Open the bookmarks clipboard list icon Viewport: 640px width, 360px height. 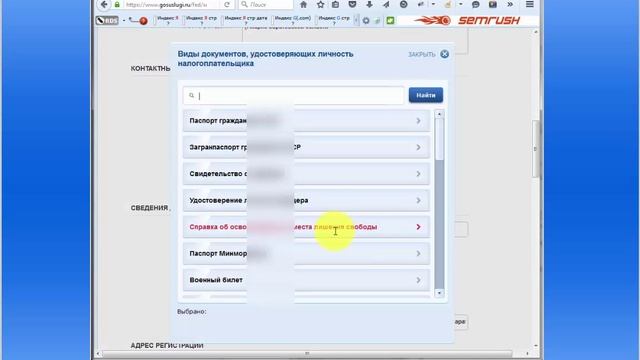click(336, 4)
